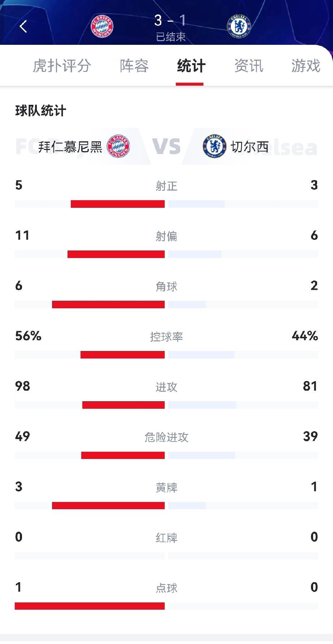Image resolution: width=333 pixels, height=644 pixels.
Task: Tap the 切尔西 team name
Action: tap(250, 147)
